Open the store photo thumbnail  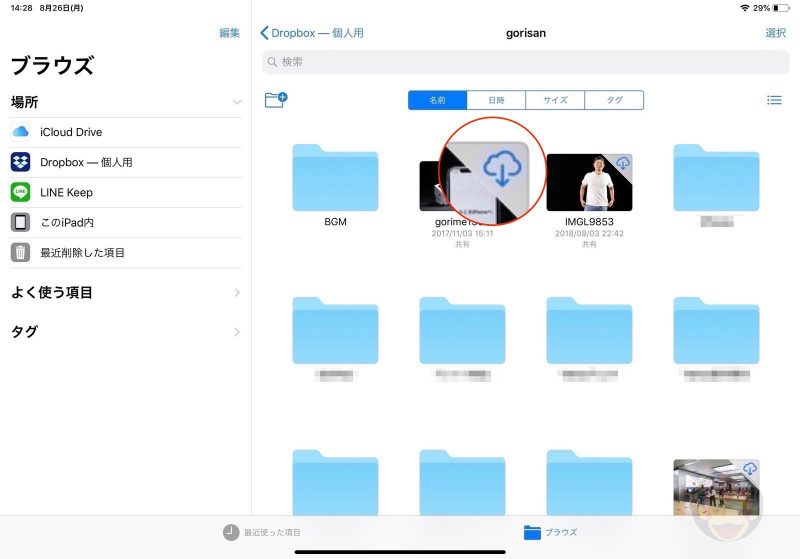pyautogui.click(x=716, y=487)
